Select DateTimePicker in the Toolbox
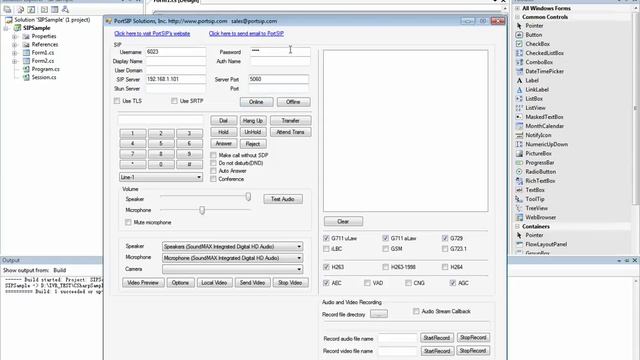The width and height of the screenshot is (640, 360). pyautogui.click(x=544, y=71)
